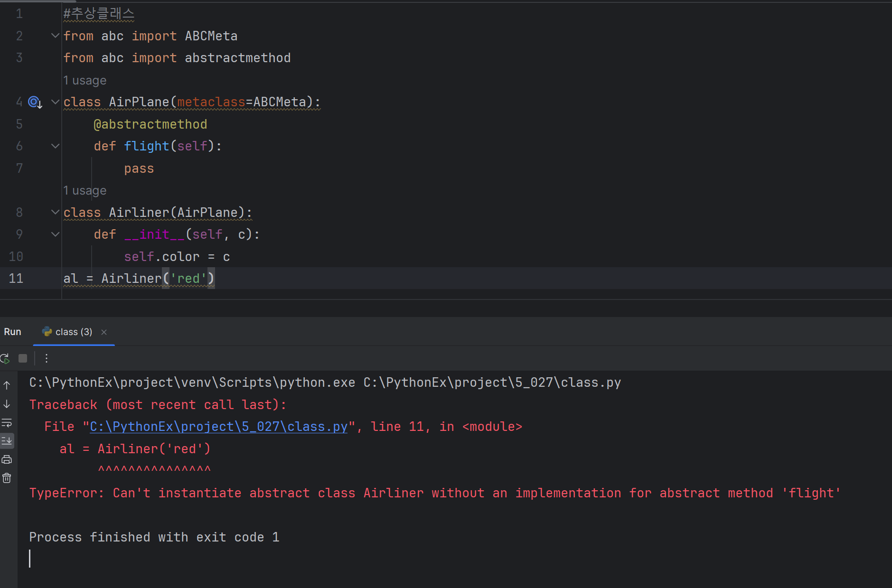Image resolution: width=892 pixels, height=588 pixels.
Task: Click Down the stack trace arrow
Action: point(7,404)
